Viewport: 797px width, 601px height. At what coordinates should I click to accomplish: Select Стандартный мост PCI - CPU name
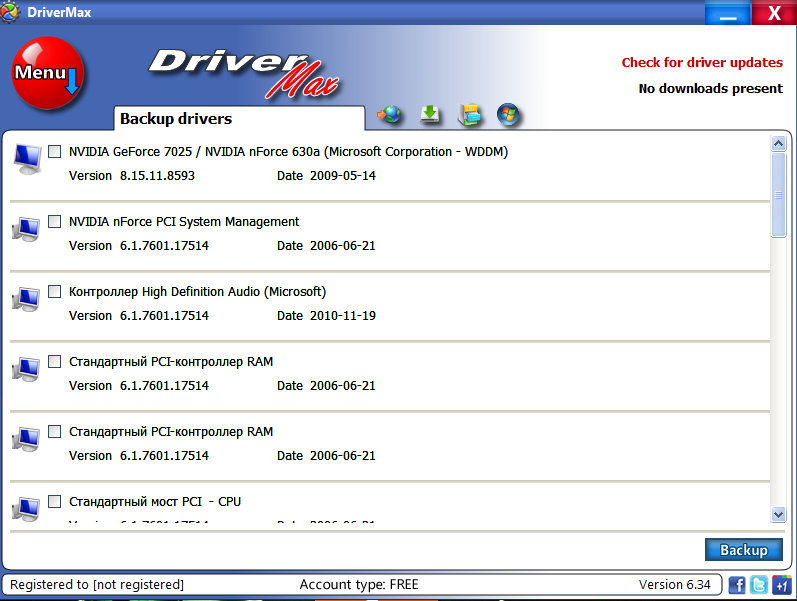(155, 501)
